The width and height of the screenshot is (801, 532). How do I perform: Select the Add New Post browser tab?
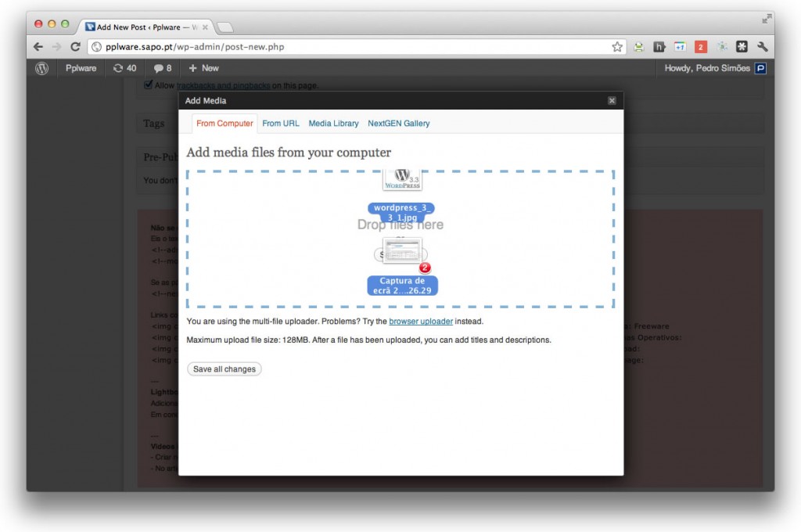click(146, 27)
